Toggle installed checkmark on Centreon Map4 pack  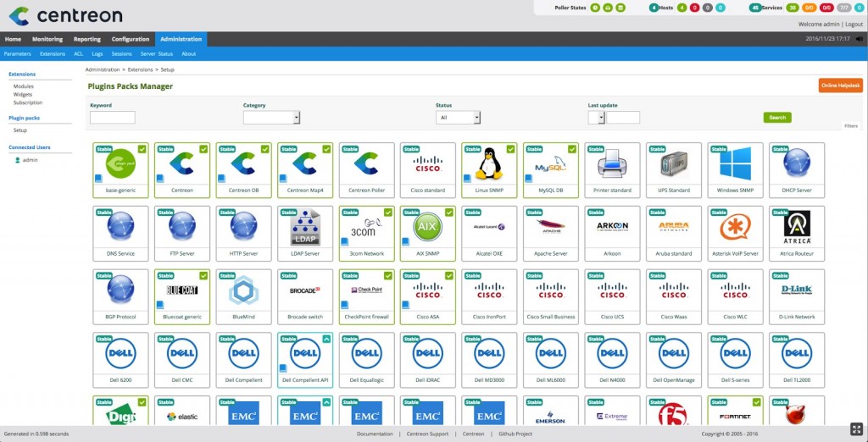(x=326, y=149)
